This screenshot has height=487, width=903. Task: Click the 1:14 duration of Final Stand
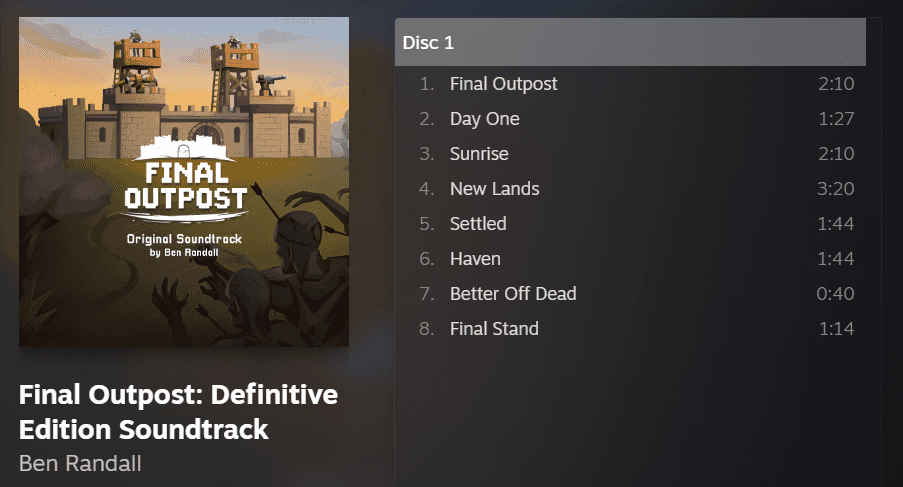[x=837, y=329]
